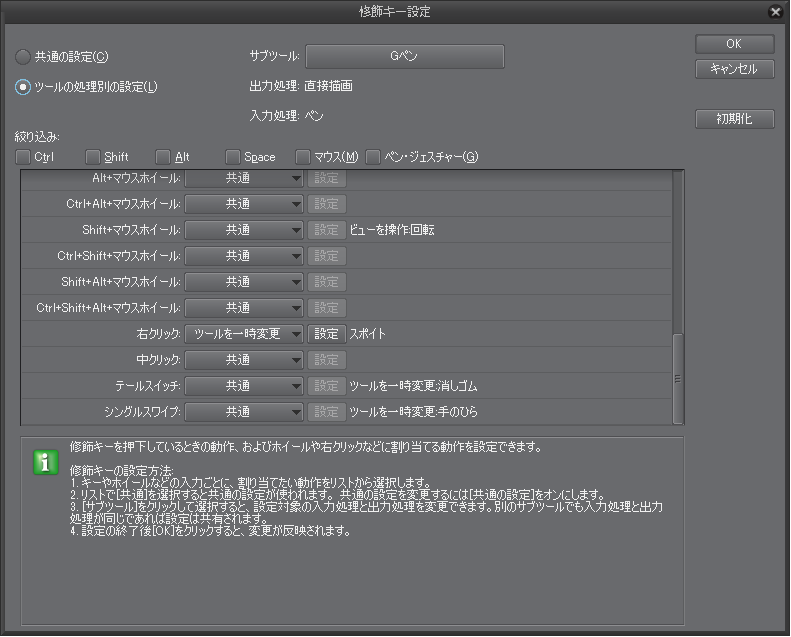Image resolution: width=791 pixels, height=637 pixels.
Task: Click the 右クリック row label
Action: tap(158, 334)
